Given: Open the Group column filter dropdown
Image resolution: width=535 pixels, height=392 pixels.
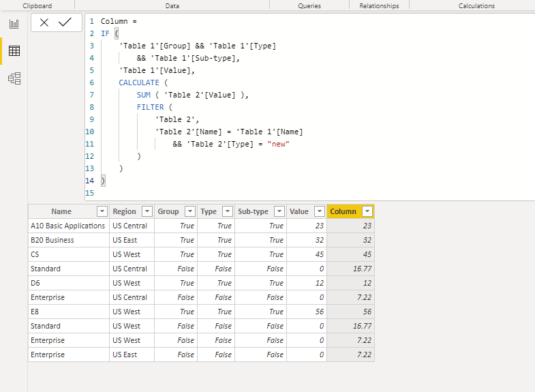Looking at the screenshot, I should (190, 211).
